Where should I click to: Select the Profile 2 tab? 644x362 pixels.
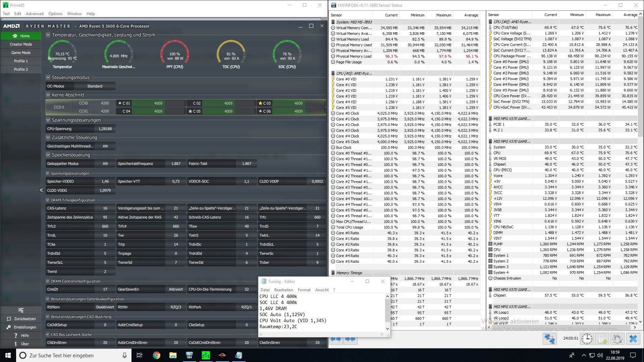click(x=21, y=69)
